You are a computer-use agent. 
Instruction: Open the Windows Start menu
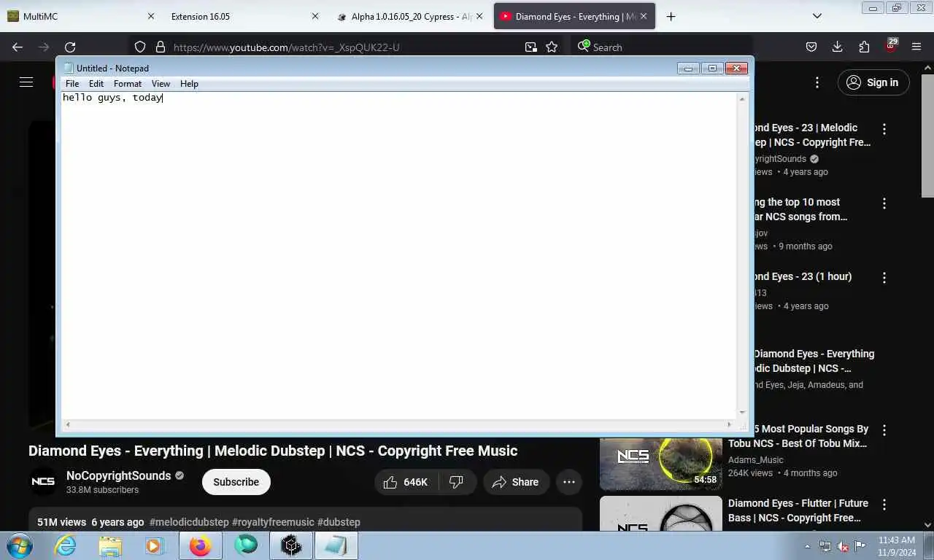[19, 545]
